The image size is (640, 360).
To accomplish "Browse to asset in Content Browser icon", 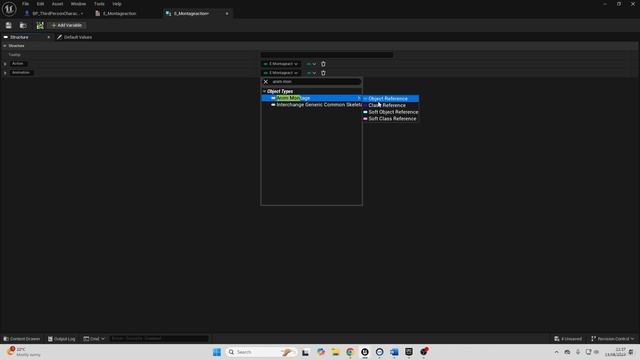I will 23,25.
